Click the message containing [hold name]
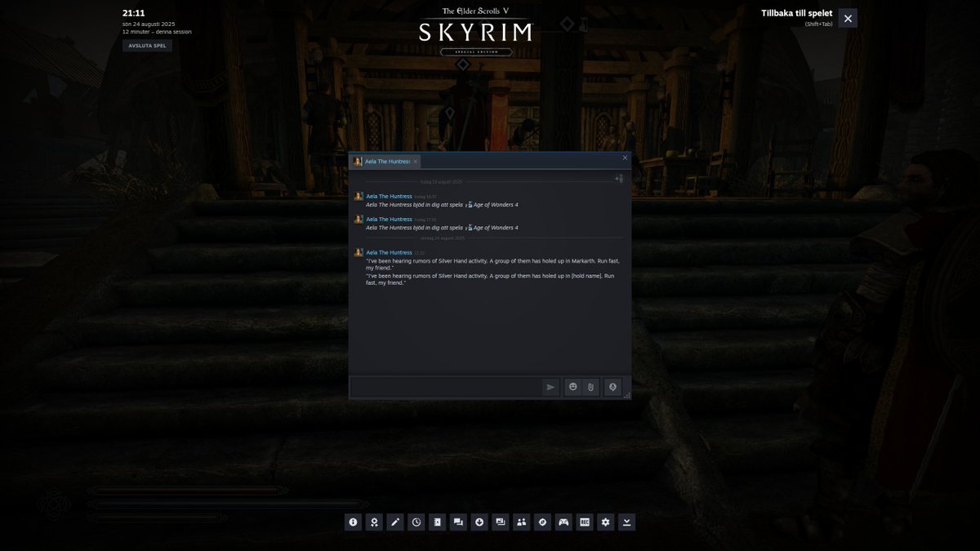 (490, 279)
